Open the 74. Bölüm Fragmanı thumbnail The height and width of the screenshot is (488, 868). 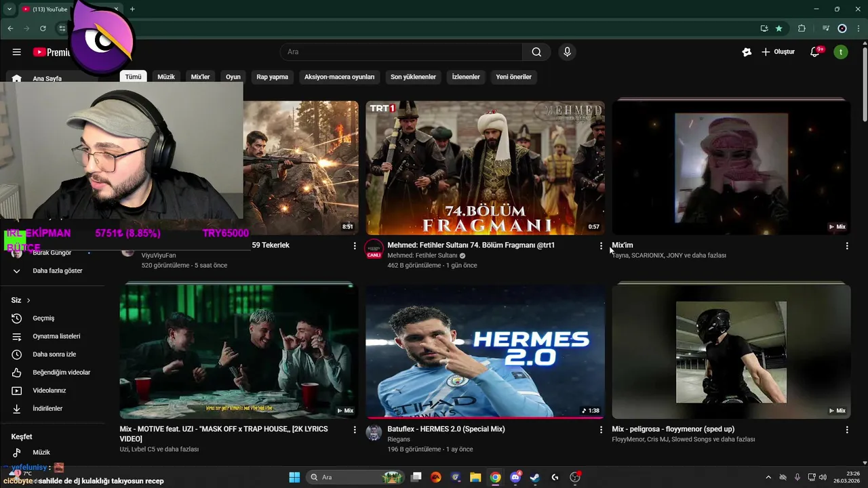(x=485, y=168)
